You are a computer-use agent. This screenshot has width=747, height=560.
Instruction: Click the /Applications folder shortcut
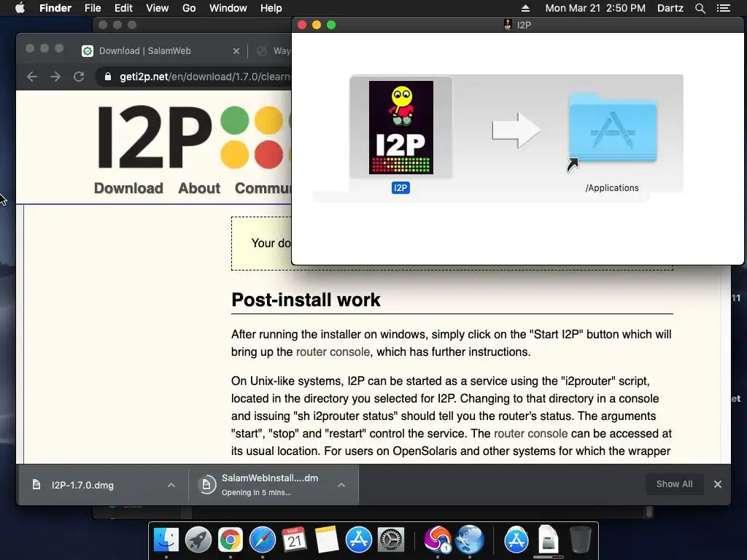[x=612, y=130]
